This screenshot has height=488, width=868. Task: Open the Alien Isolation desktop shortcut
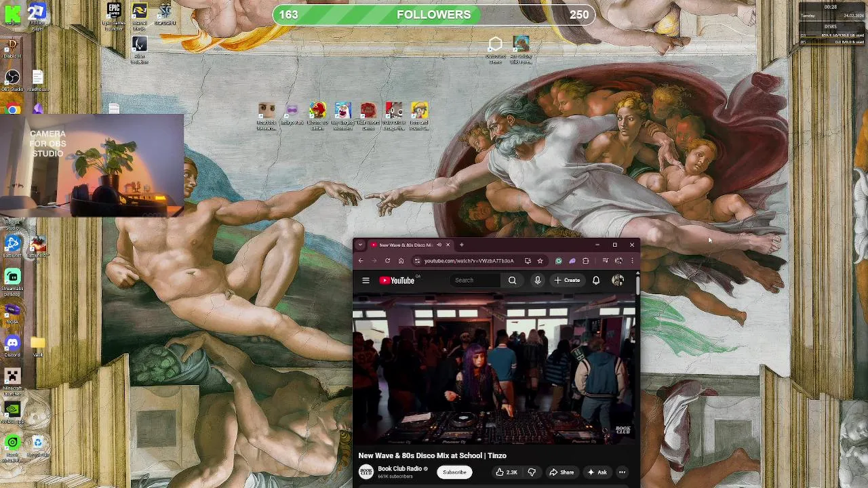pos(139,49)
